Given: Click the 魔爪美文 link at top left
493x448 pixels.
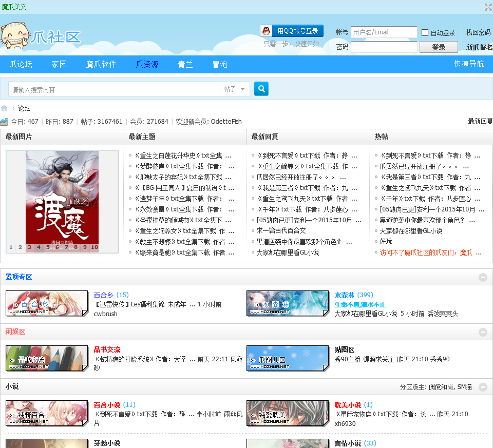Looking at the screenshot, I should pyautogui.click(x=14, y=7).
